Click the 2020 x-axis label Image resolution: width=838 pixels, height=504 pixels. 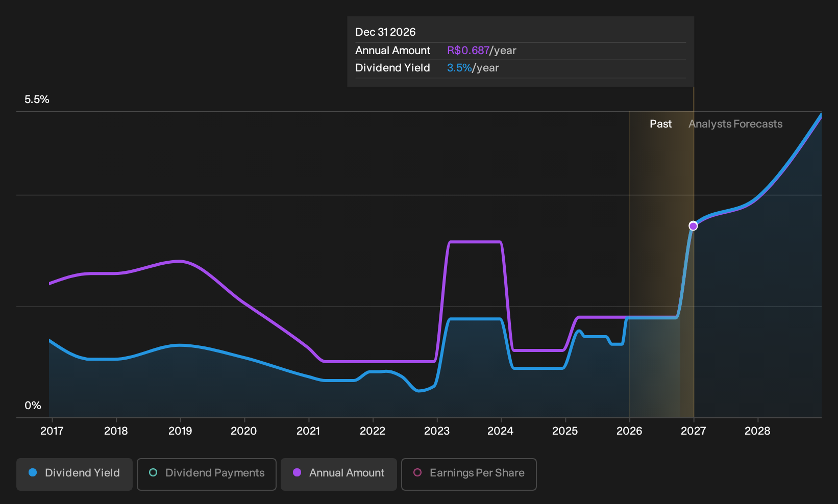244,431
